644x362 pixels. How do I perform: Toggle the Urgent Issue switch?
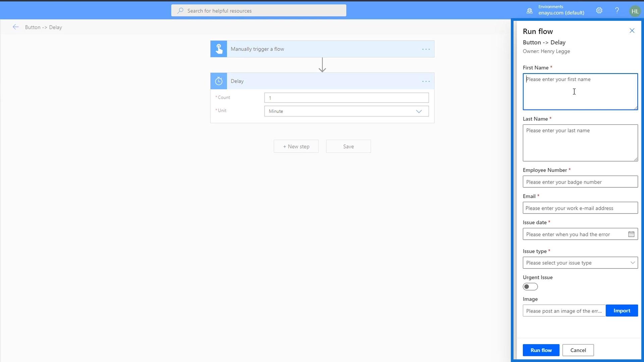[x=530, y=287]
